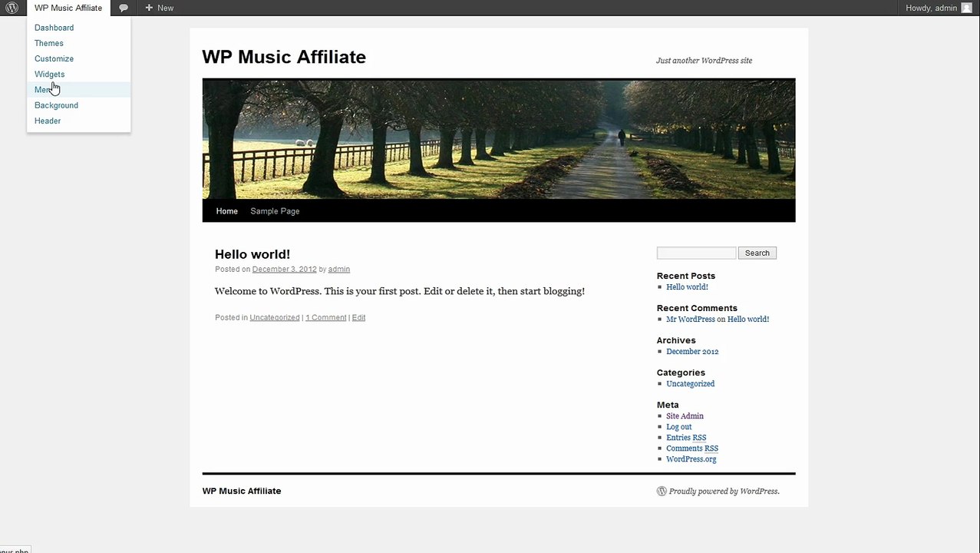Click Proudly powered by WordPress link
980x553 pixels.
coord(724,492)
